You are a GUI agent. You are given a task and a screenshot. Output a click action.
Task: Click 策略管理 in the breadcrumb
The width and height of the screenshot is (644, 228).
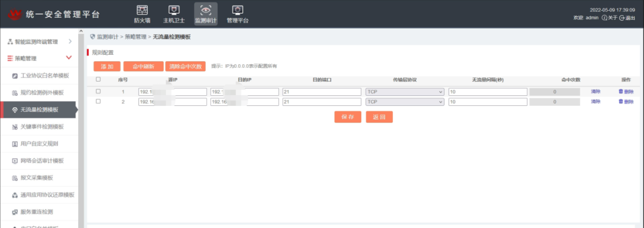pyautogui.click(x=135, y=37)
